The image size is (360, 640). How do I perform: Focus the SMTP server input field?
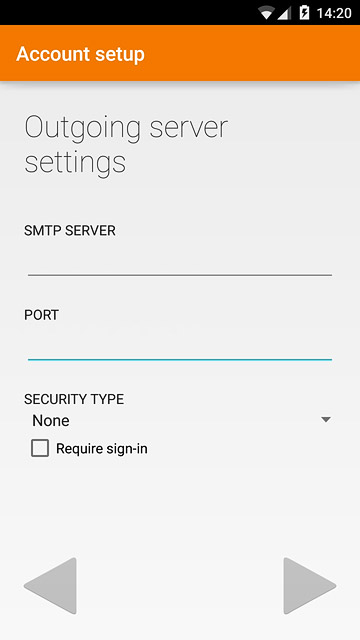point(180,262)
